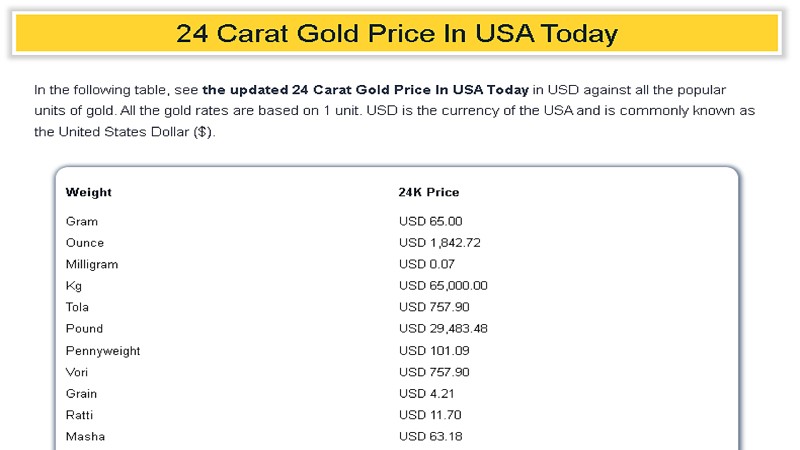Click the Kg row label
The width and height of the screenshot is (800, 450).
click(x=74, y=286)
